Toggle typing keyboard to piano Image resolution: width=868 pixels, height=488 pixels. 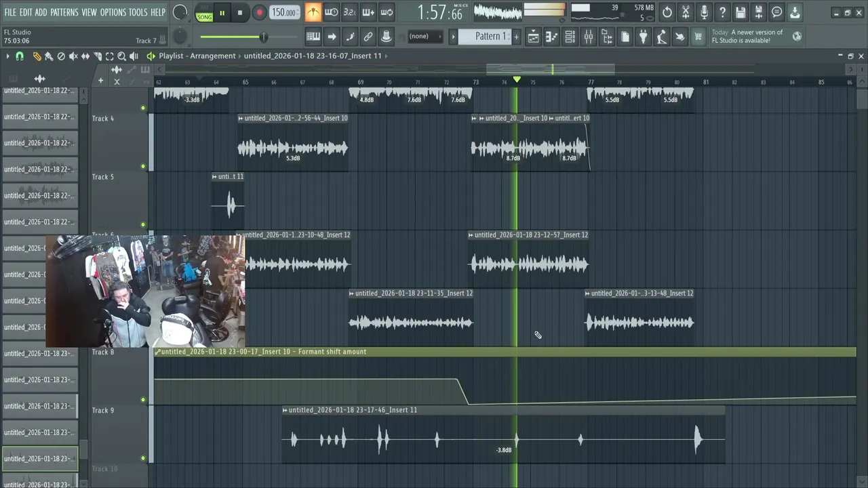click(313, 37)
